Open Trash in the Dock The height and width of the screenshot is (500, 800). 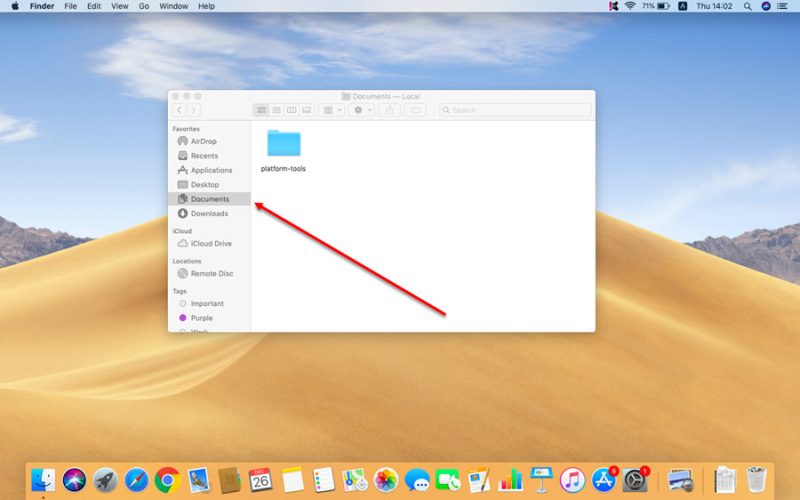coord(756,479)
